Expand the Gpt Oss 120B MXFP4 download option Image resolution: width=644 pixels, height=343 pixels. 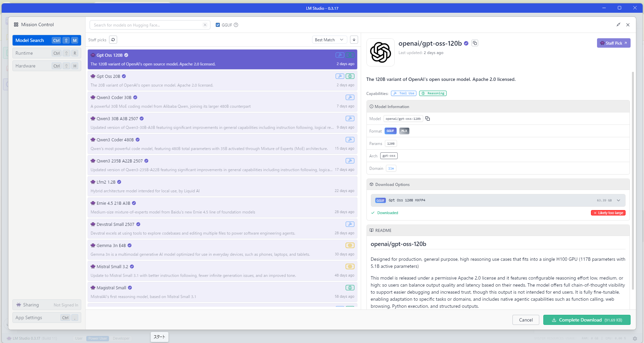coord(618,200)
